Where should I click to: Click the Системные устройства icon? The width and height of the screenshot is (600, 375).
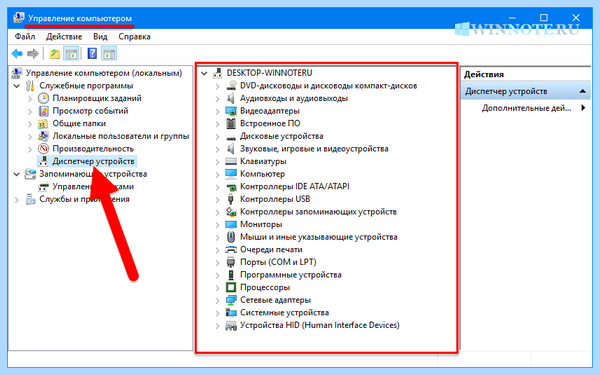click(231, 313)
